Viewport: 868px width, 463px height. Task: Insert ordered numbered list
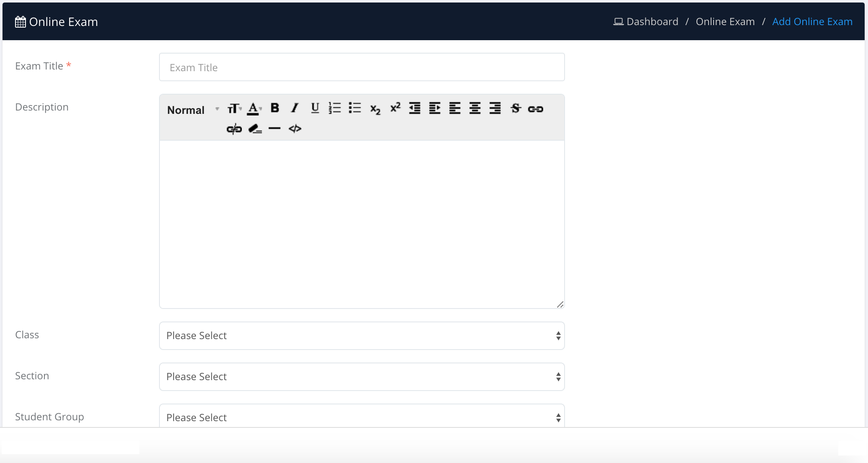coord(335,108)
